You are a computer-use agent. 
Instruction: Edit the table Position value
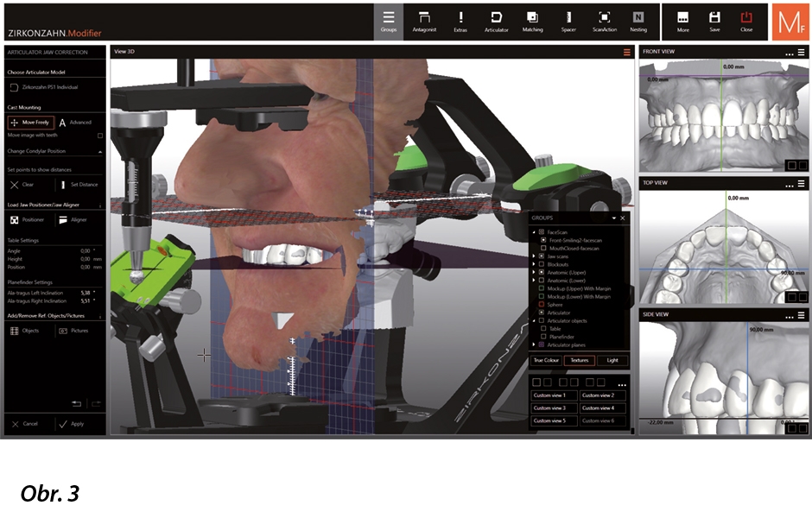pyautogui.click(x=85, y=268)
